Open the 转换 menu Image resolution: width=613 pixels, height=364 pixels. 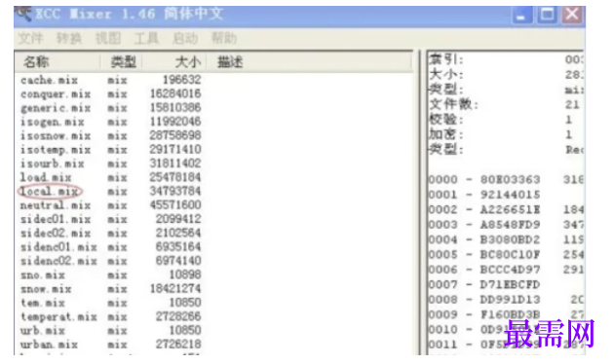[69, 38]
